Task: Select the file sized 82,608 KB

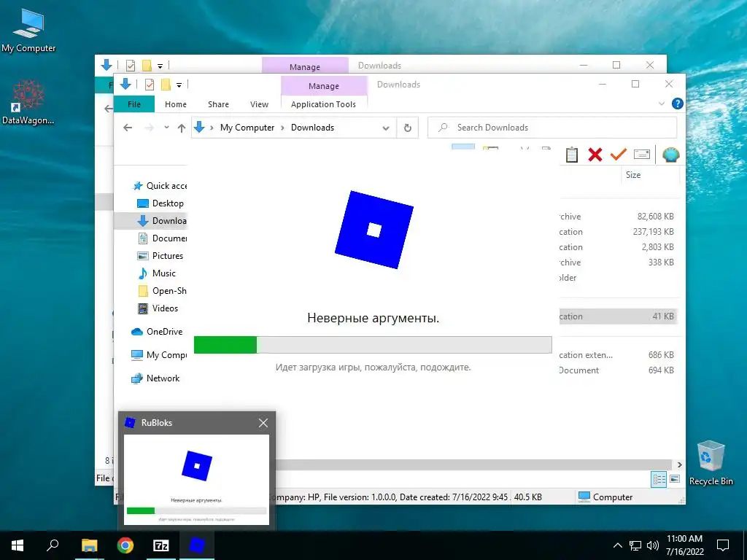Action: (x=619, y=216)
